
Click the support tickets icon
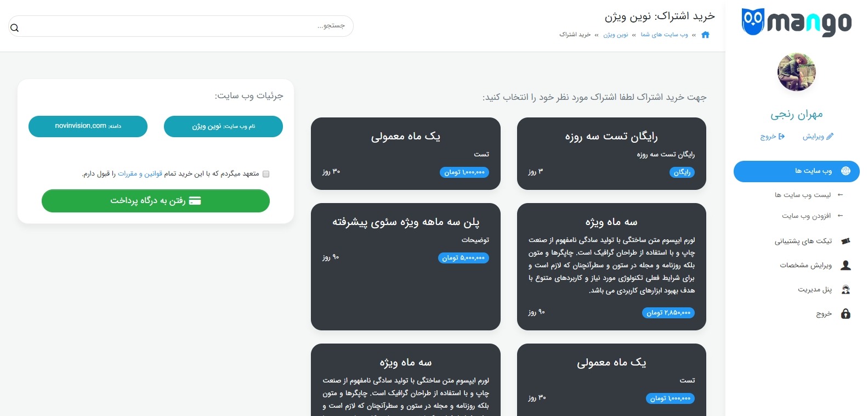846,241
